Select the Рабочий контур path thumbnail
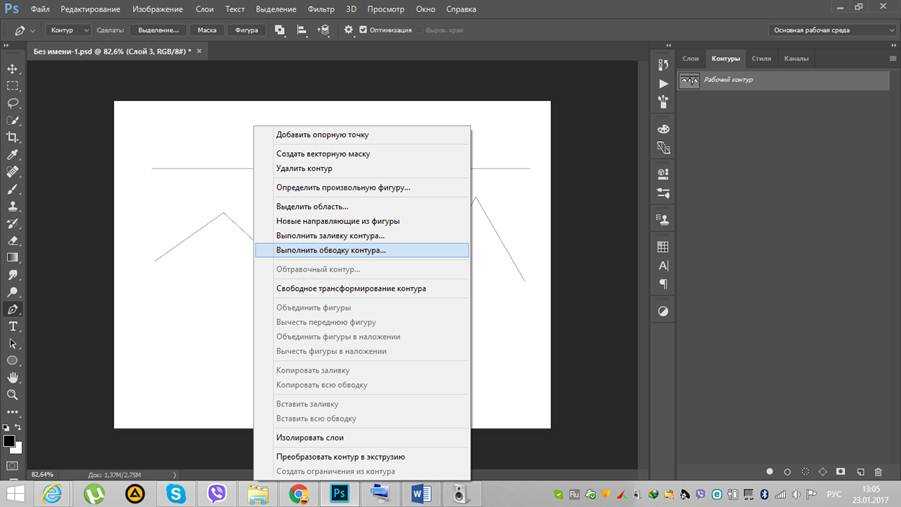 click(689, 80)
